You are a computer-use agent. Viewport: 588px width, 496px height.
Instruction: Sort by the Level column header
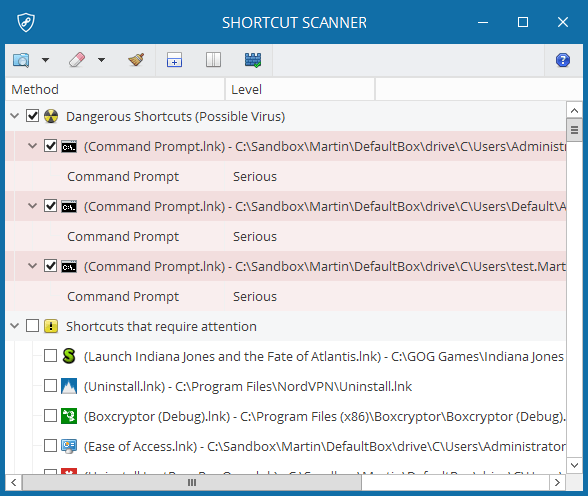click(x=300, y=90)
